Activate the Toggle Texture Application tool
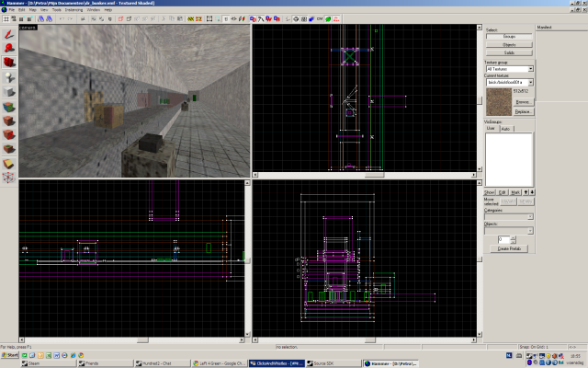Viewport: 588px width, 368px height. (x=9, y=108)
